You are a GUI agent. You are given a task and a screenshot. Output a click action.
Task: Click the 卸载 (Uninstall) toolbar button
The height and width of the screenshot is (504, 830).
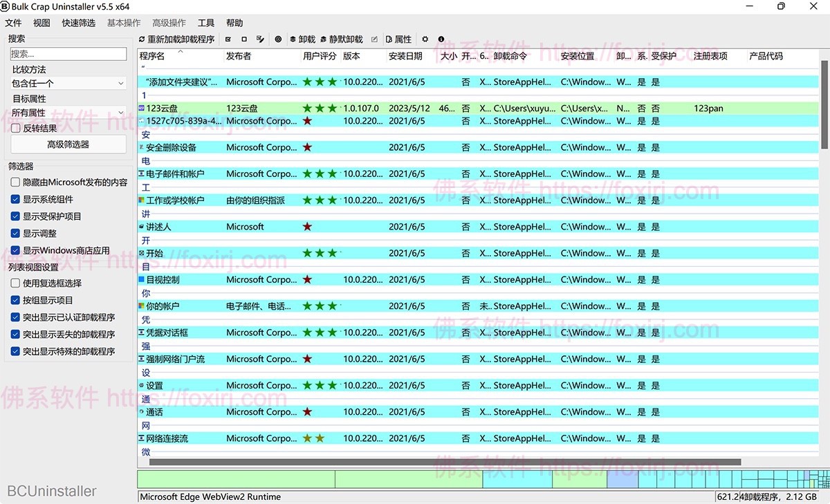click(x=302, y=39)
